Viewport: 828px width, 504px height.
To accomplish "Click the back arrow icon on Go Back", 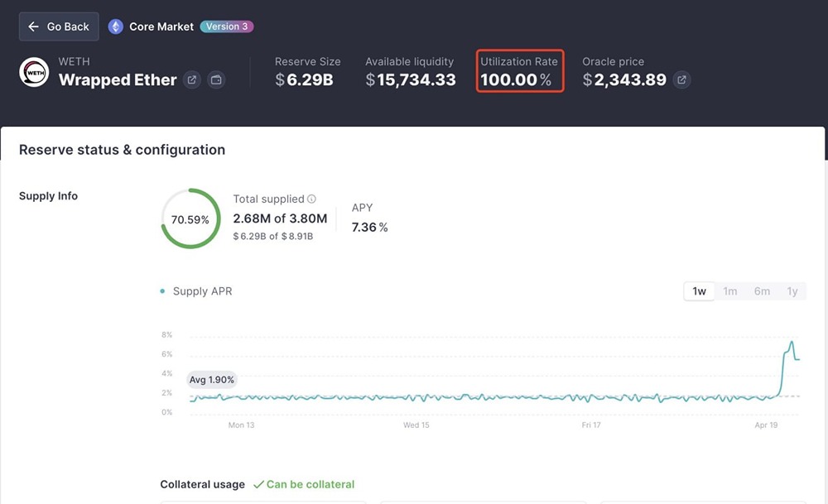I will point(33,26).
